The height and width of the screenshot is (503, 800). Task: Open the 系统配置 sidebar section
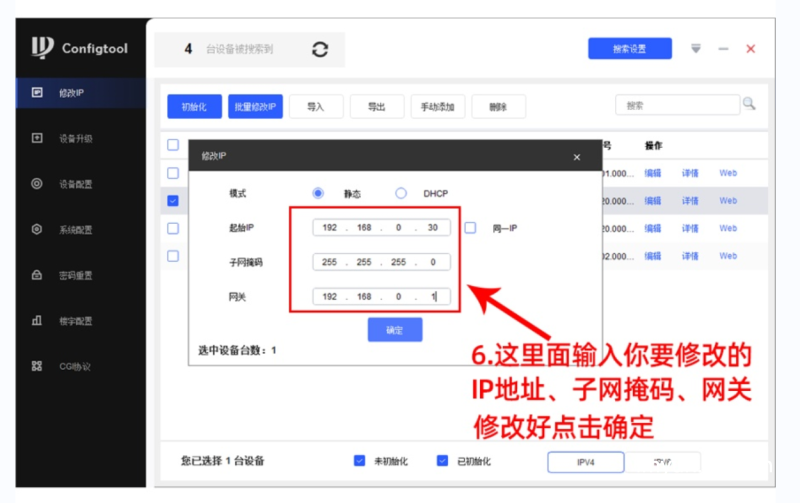pyautogui.click(x=81, y=230)
